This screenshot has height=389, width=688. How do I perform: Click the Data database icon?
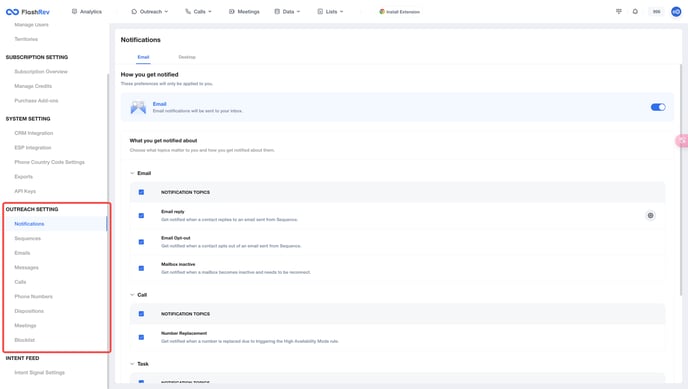coord(277,11)
